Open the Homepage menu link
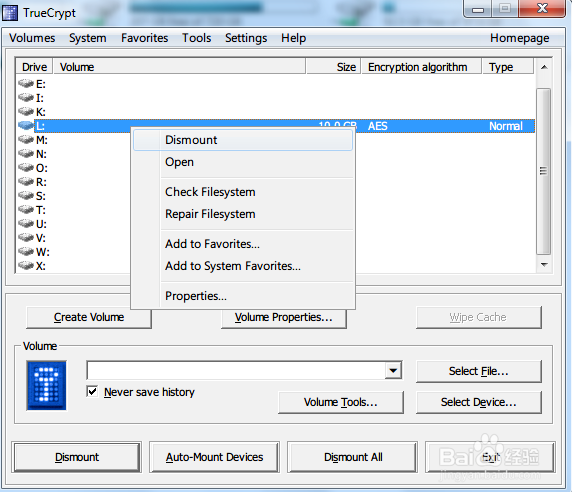Image resolution: width=572 pixels, height=492 pixels. (x=519, y=38)
